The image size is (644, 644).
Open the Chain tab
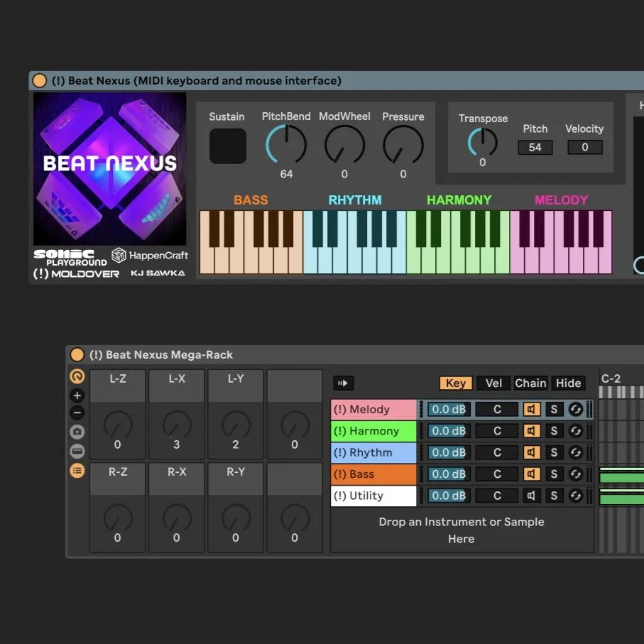click(530, 383)
